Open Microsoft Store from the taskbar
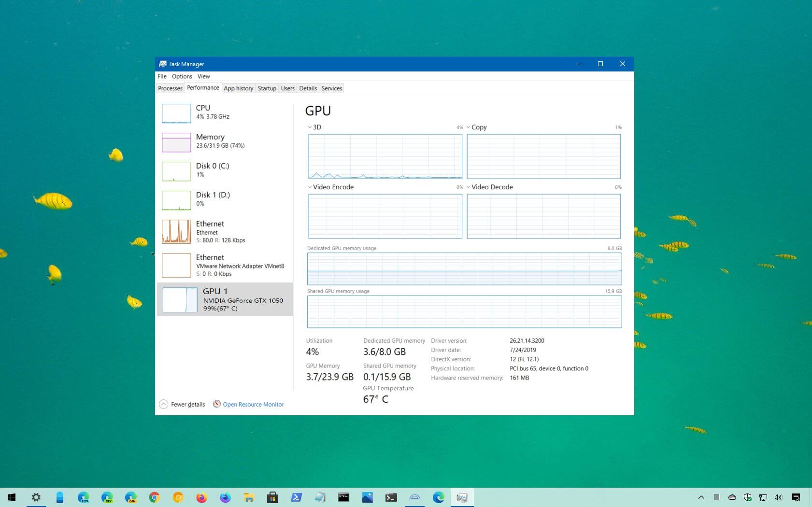 pyautogui.click(x=272, y=497)
